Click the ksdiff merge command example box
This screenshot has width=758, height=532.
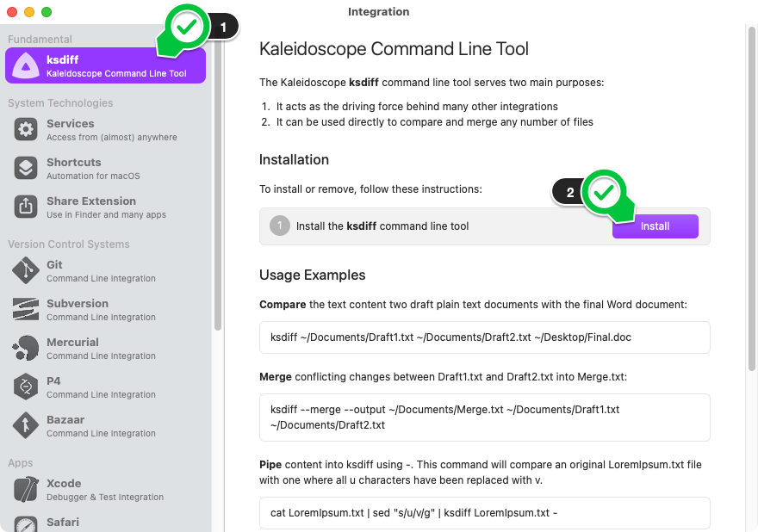[484, 418]
